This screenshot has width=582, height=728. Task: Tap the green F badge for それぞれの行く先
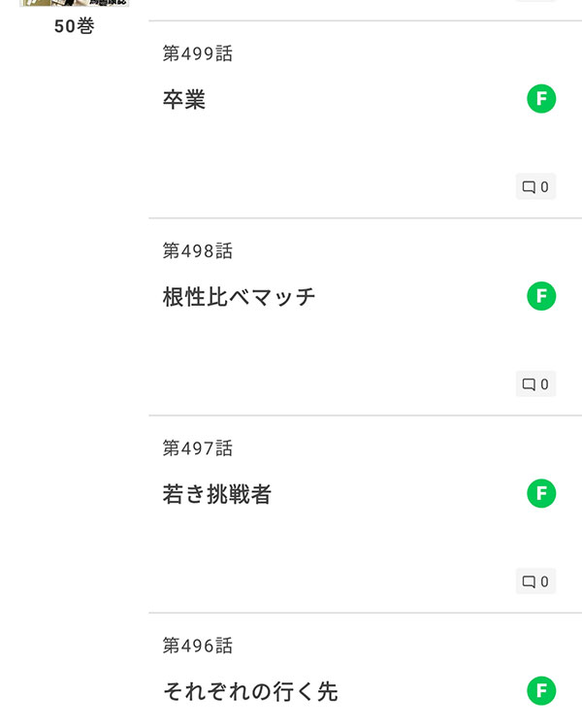pos(541,690)
